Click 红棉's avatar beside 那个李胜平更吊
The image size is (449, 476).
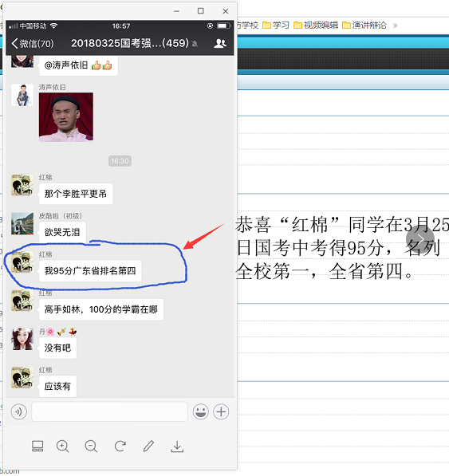pyautogui.click(x=22, y=185)
